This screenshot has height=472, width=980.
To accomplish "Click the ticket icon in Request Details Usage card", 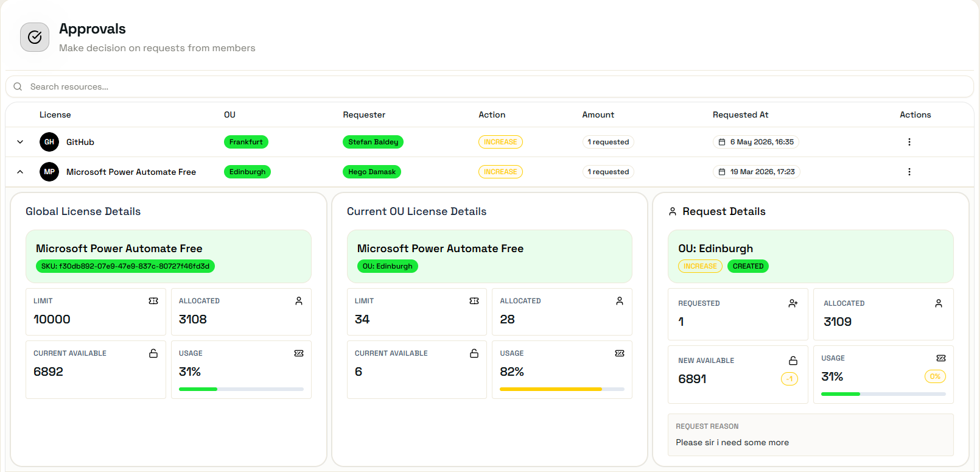I will click(x=941, y=358).
